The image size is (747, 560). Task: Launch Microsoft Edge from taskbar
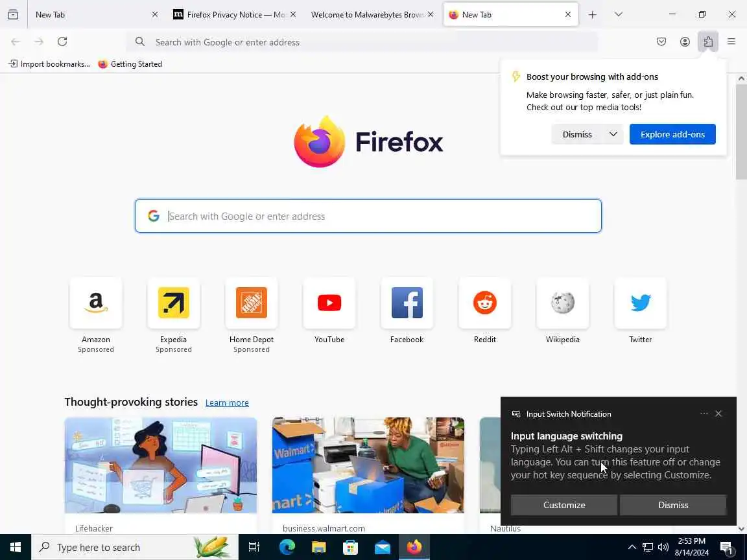click(287, 547)
